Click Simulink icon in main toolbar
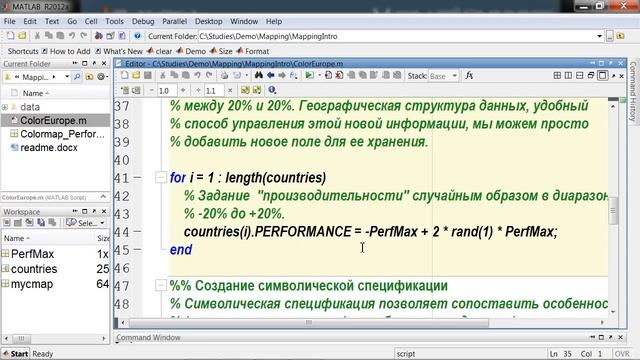 coord(98,36)
